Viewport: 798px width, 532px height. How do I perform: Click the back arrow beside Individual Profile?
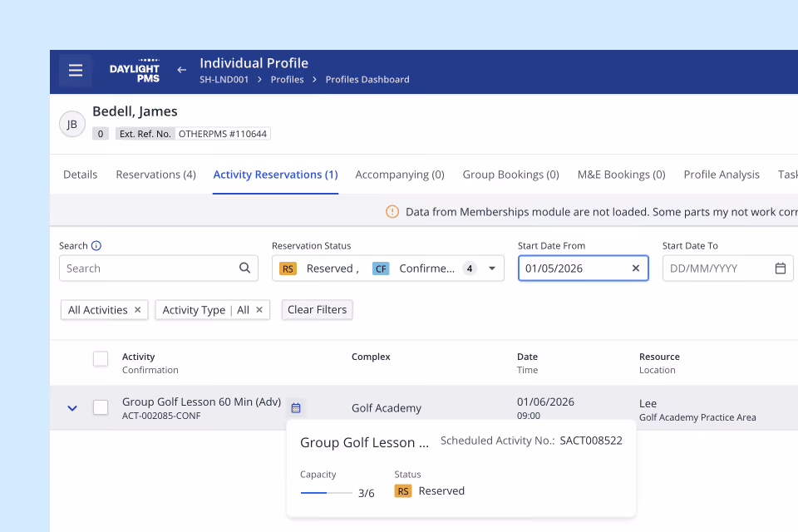[182, 71]
